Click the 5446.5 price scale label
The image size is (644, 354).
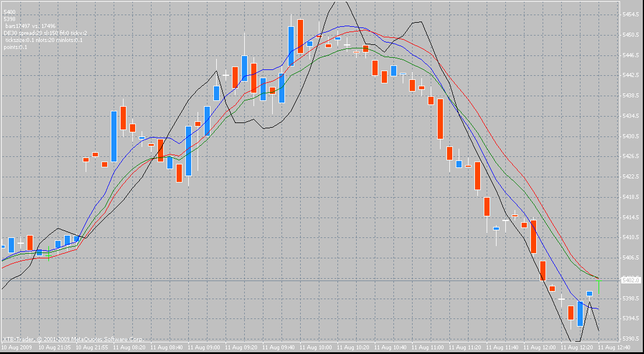coord(630,55)
